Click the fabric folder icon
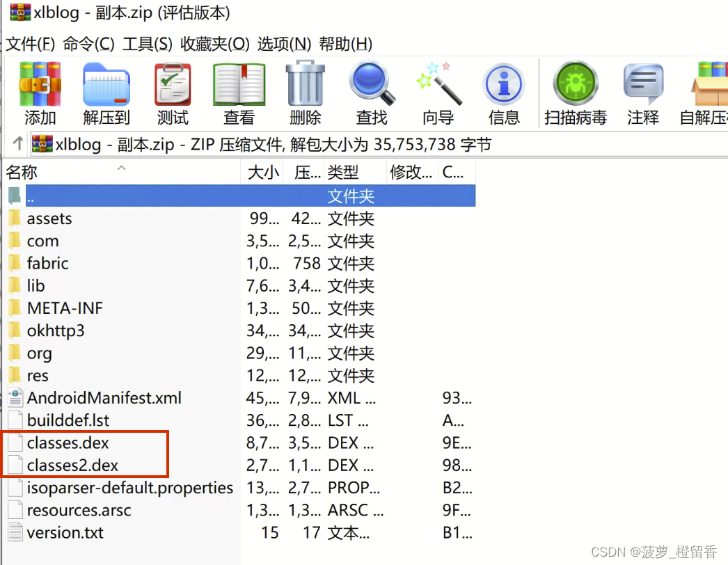This screenshot has width=728, height=565. [x=15, y=263]
